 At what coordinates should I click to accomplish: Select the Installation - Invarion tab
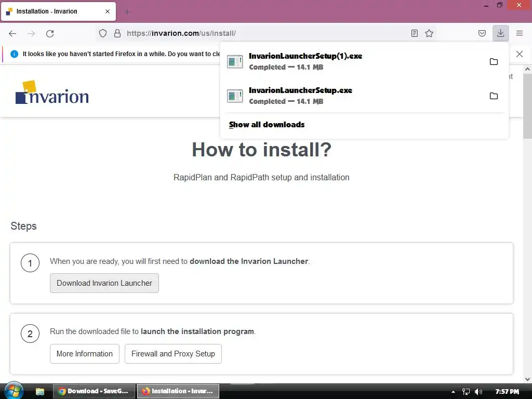pyautogui.click(x=58, y=11)
